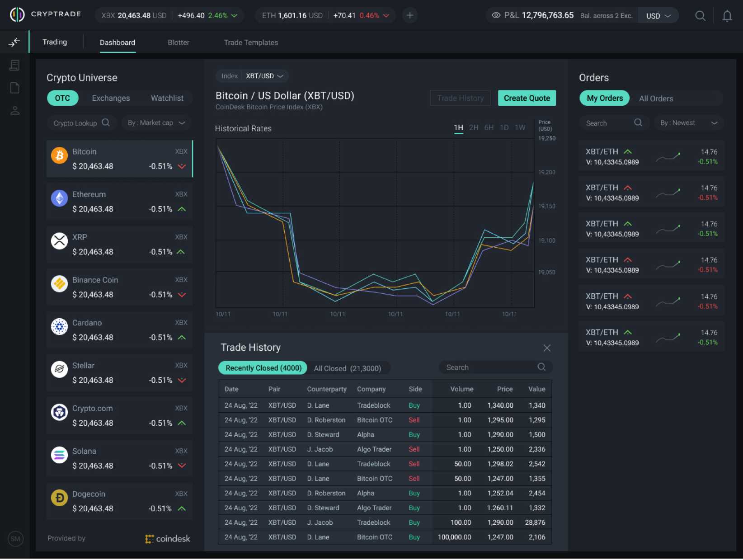Image resolution: width=743 pixels, height=560 pixels.
Task: Show All Closed trades list
Action: point(347,368)
